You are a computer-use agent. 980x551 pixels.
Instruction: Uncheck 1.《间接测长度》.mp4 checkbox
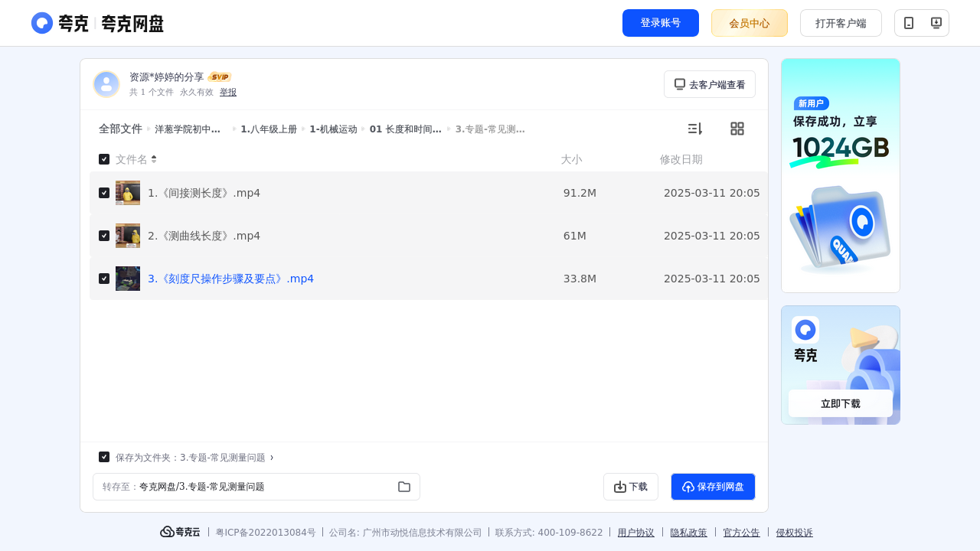click(104, 193)
